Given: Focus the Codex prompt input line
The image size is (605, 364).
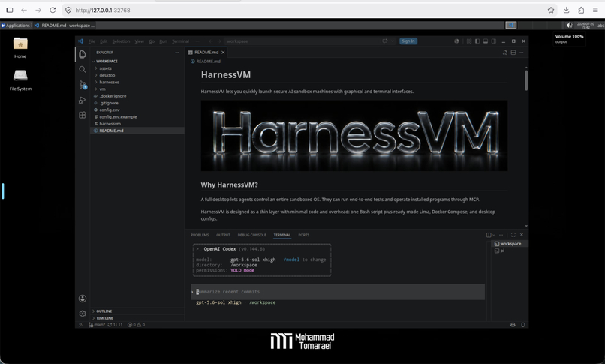Looking at the screenshot, I should pos(338,292).
